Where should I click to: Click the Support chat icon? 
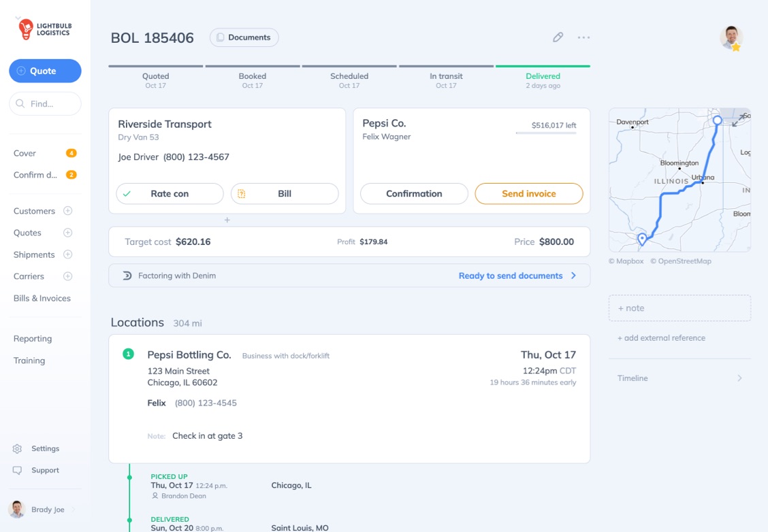coord(17,470)
